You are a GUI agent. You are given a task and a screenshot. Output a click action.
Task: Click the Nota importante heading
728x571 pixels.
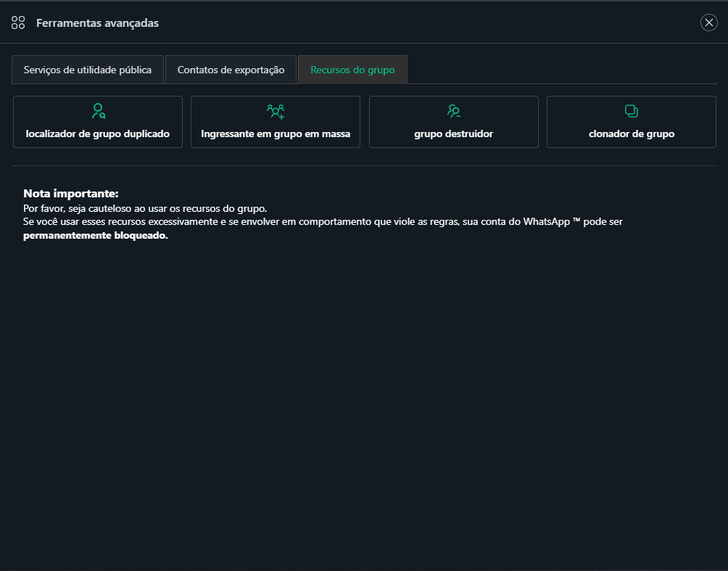click(x=71, y=193)
